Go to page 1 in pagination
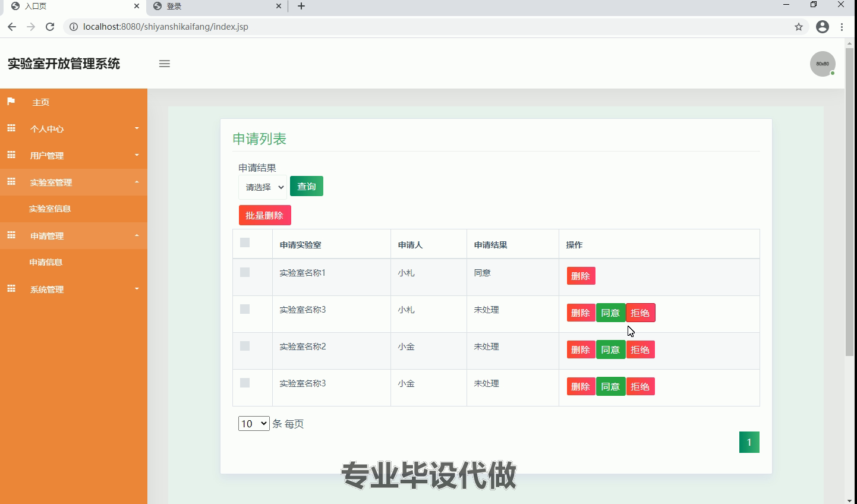Image resolution: width=857 pixels, height=504 pixels. (749, 442)
